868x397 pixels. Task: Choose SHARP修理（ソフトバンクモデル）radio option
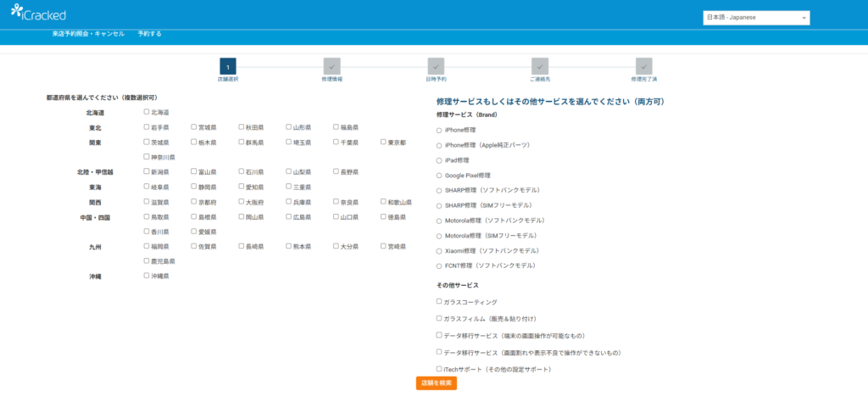439,191
